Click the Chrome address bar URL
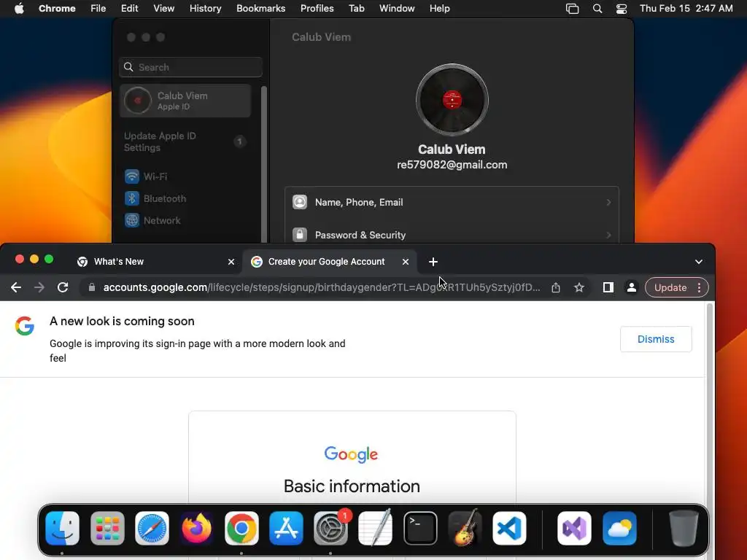This screenshot has height=560, width=747. tap(322, 287)
